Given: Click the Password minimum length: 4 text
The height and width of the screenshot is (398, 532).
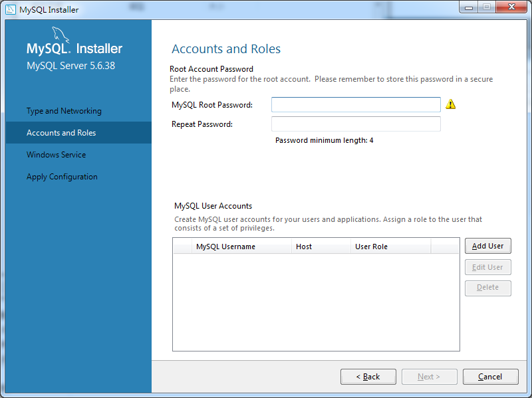Looking at the screenshot, I should [x=325, y=140].
